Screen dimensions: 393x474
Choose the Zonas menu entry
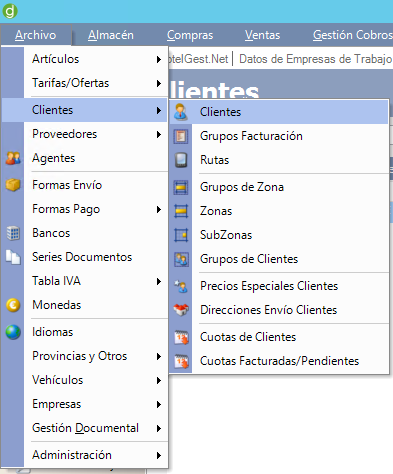[279, 211]
